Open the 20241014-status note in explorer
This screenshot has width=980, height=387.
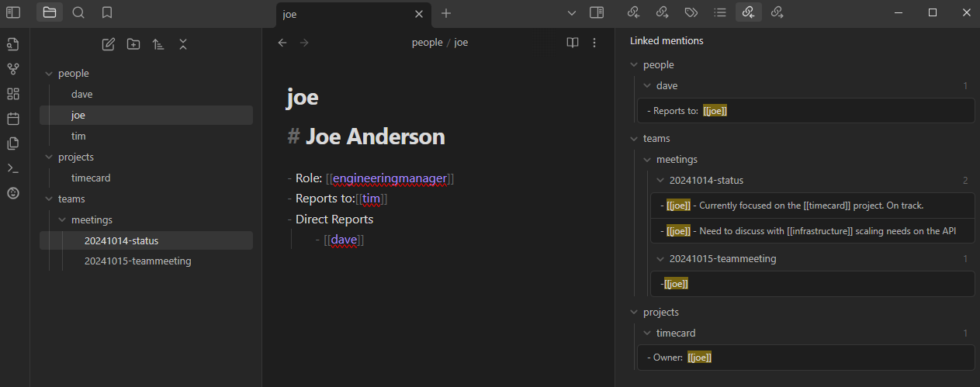[x=146, y=241]
